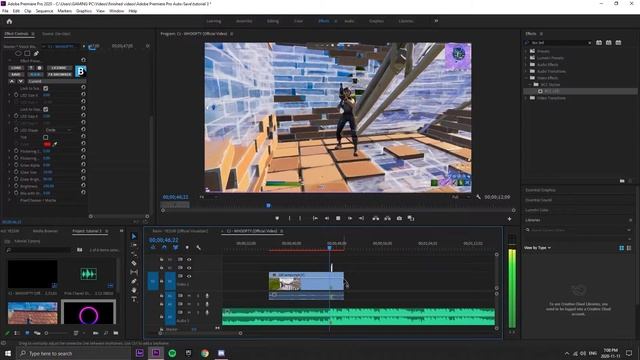Open the Lumetri Color panel
The width and height of the screenshot is (640, 360).
537,210
